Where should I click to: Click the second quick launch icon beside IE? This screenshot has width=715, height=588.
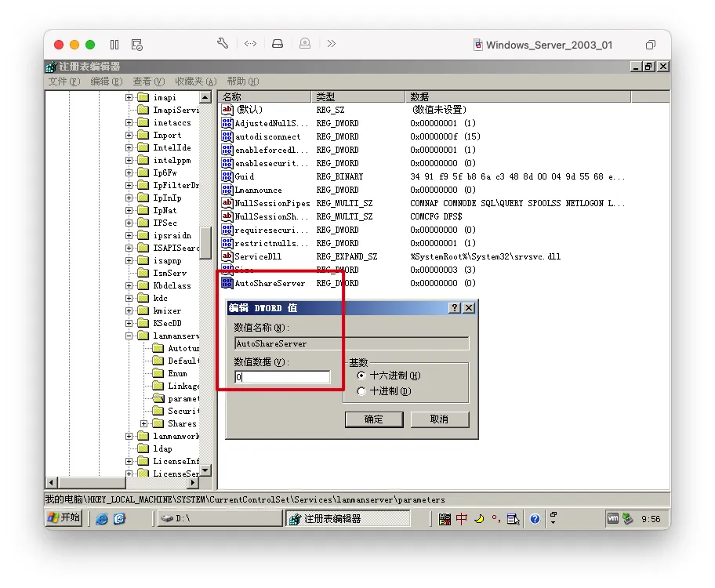[119, 519]
